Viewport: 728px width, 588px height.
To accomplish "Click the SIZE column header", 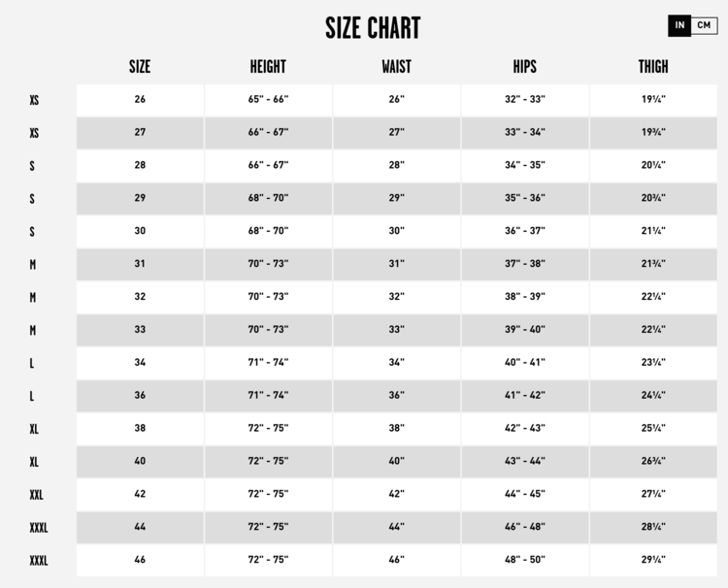I will [x=140, y=67].
